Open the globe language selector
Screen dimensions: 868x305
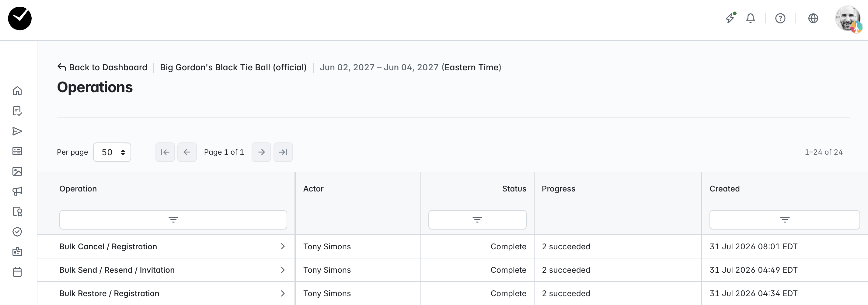click(x=813, y=18)
